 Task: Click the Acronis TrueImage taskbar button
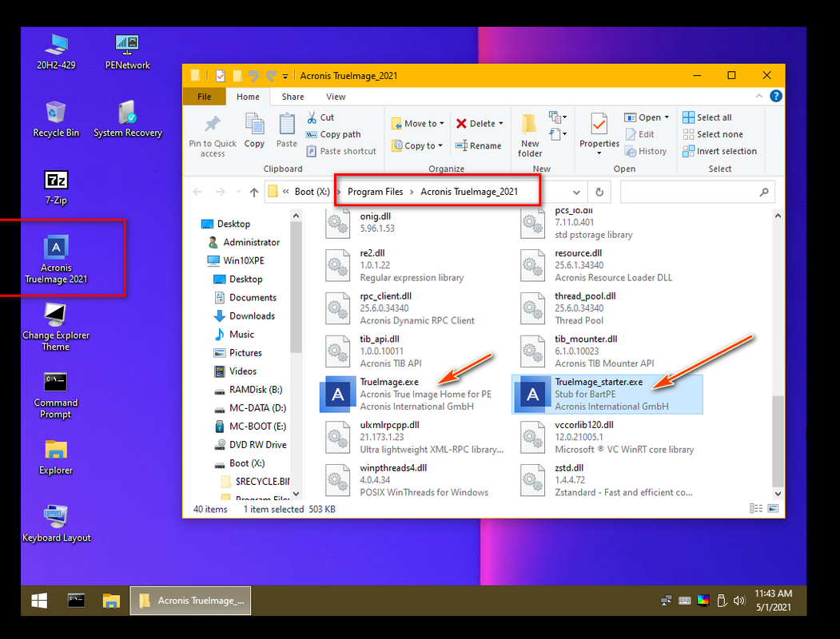tap(190, 601)
